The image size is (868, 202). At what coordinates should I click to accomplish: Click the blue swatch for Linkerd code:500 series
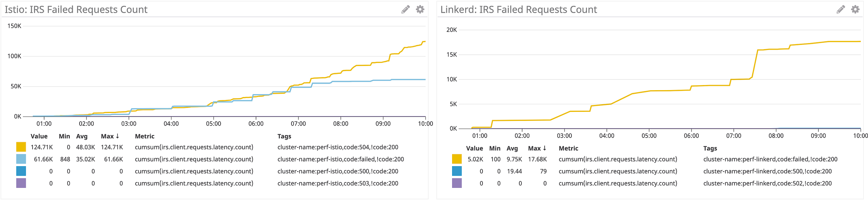457,171
